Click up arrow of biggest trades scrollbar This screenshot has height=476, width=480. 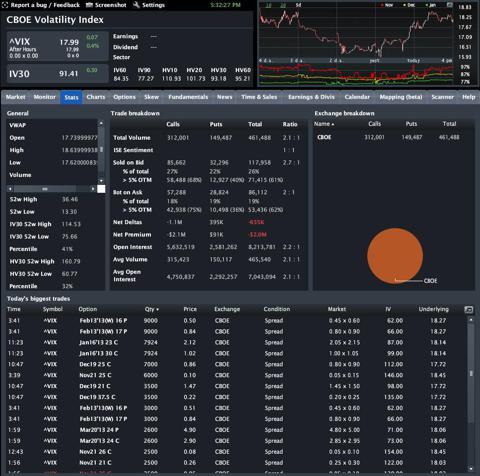pos(471,320)
